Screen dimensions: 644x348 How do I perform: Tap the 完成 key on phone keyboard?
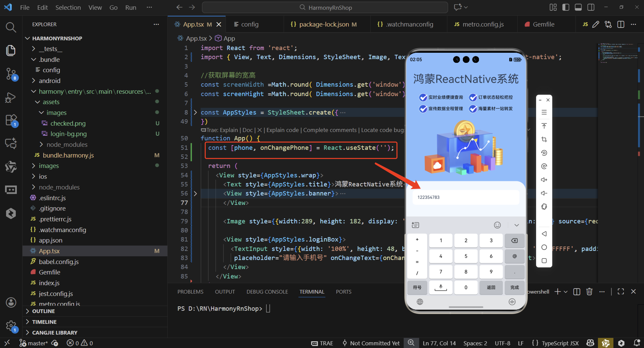tap(514, 287)
